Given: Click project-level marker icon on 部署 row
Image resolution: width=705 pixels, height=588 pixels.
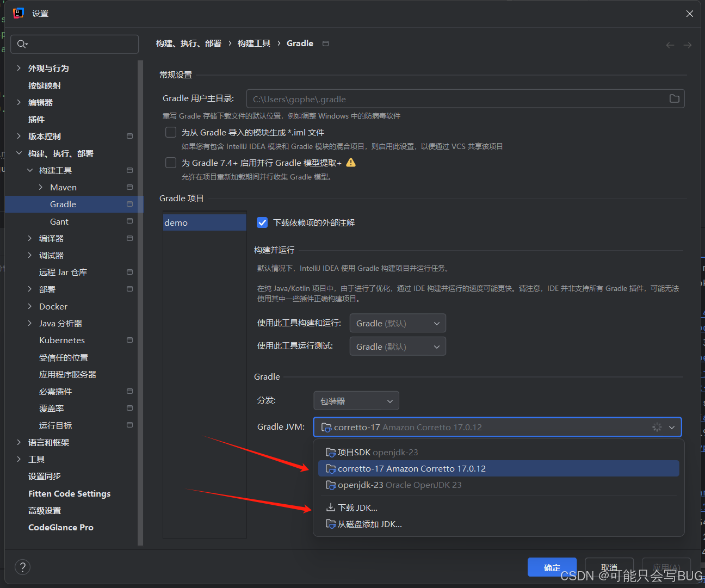Looking at the screenshot, I should point(129,289).
